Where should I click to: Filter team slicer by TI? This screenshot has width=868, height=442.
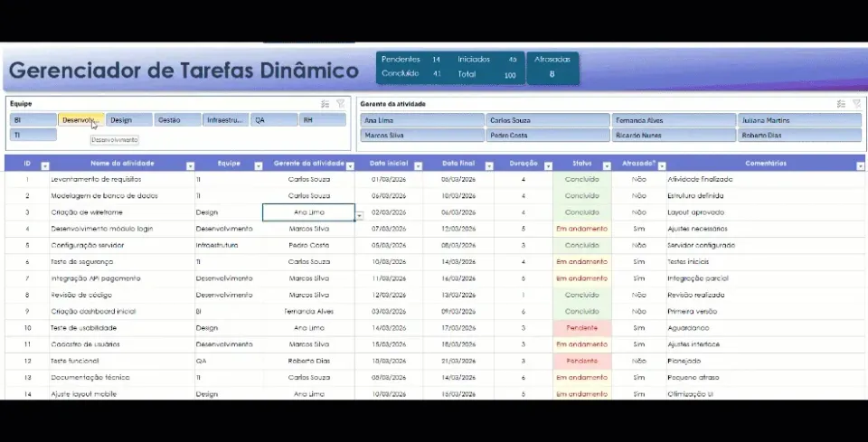pos(33,135)
